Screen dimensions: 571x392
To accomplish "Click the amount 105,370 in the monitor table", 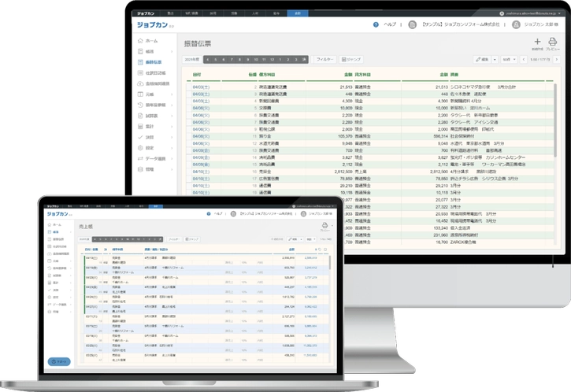I will 345,136.
